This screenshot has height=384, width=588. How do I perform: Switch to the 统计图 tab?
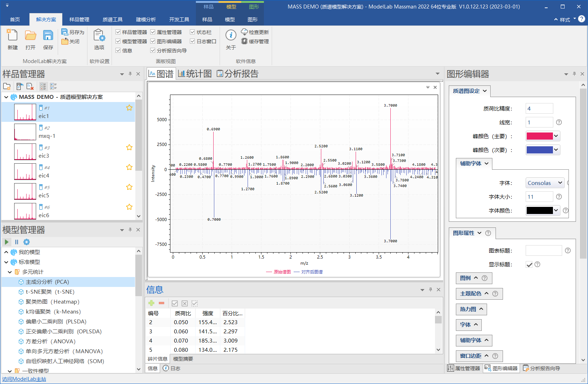195,74
